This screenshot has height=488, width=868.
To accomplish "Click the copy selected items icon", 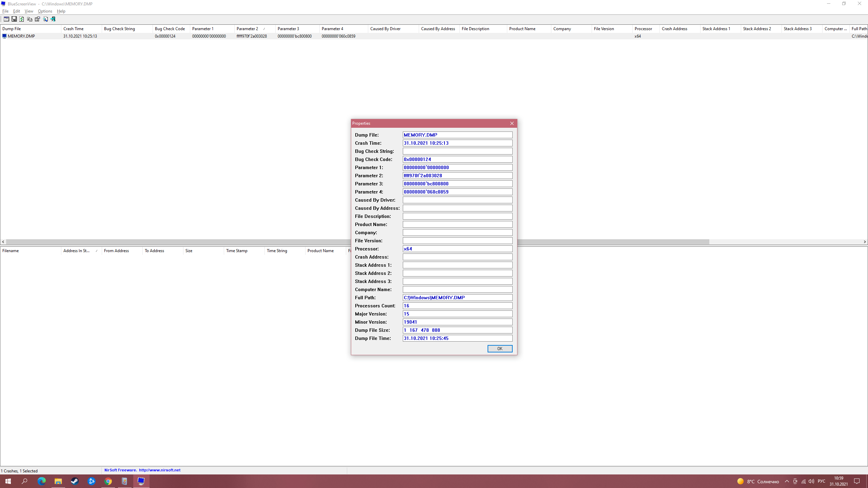I will tap(29, 19).
